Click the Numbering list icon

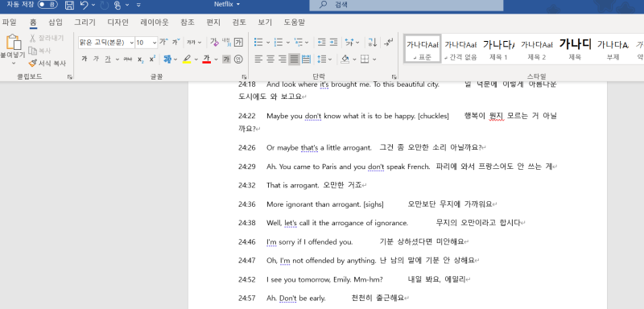click(279, 42)
